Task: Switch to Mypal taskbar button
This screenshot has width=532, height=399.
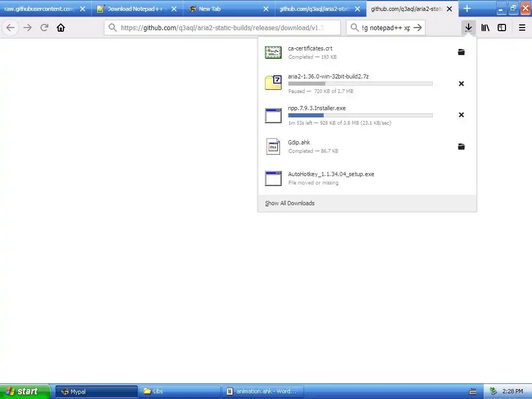Action: (x=96, y=392)
